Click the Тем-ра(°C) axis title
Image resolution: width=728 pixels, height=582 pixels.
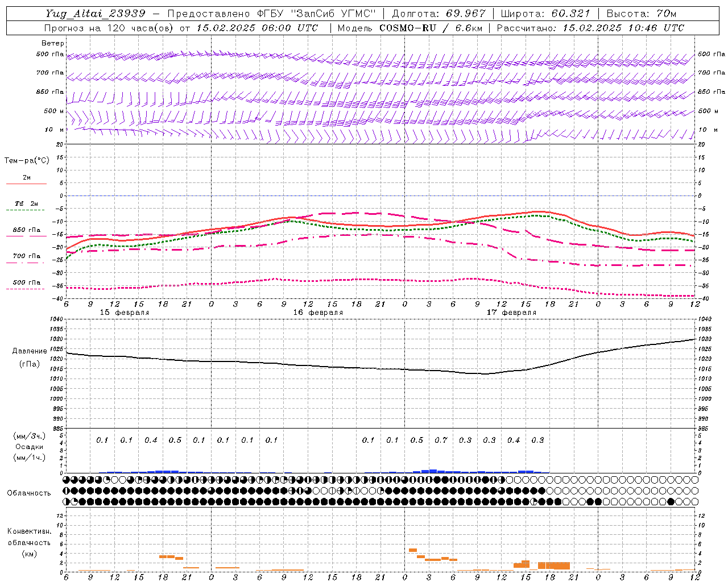click(x=27, y=161)
